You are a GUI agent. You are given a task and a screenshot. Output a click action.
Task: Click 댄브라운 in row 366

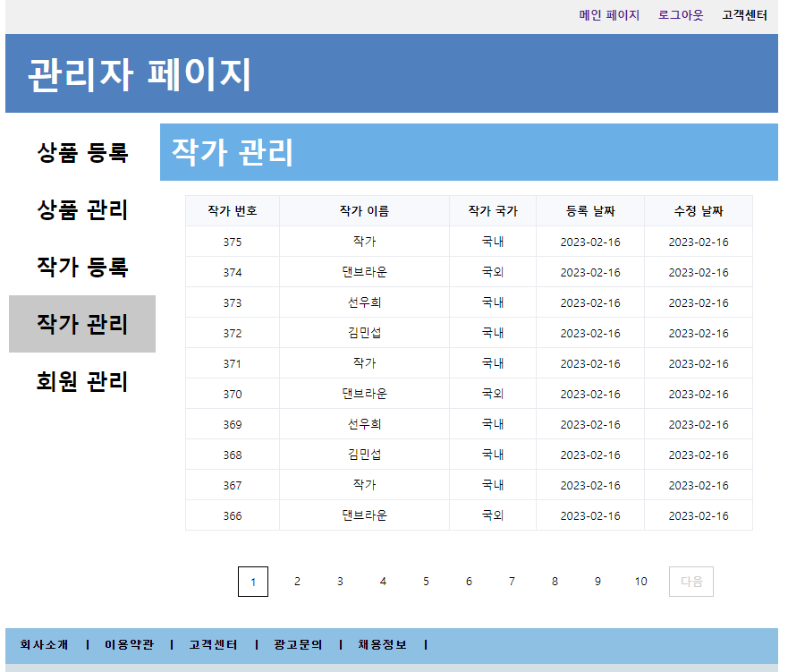coord(364,515)
